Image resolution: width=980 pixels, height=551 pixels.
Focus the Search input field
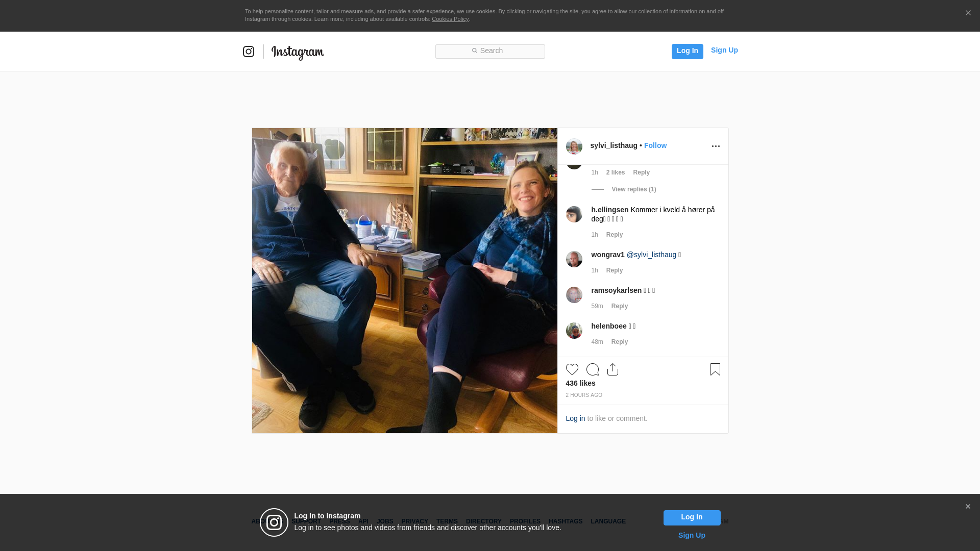[490, 52]
